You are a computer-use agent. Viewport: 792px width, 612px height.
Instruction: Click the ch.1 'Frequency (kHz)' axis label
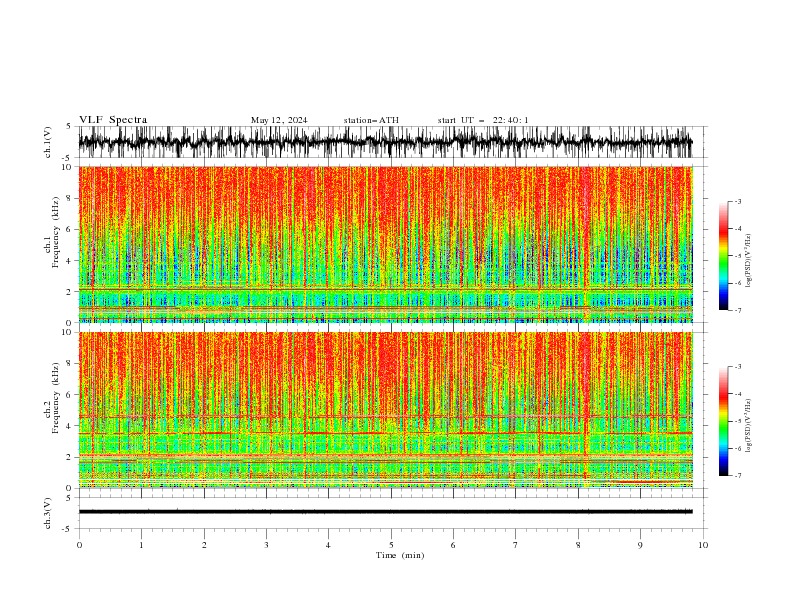[x=56, y=232]
